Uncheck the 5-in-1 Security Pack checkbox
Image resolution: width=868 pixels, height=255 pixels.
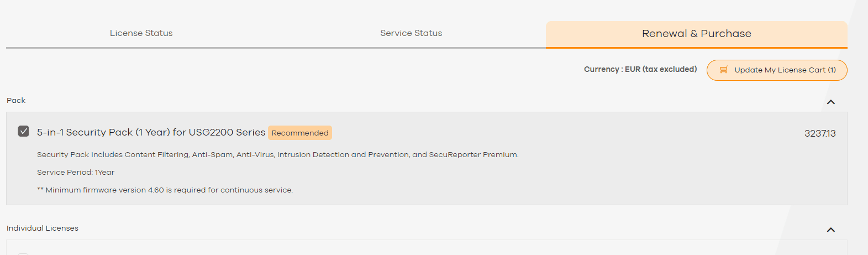point(23,131)
